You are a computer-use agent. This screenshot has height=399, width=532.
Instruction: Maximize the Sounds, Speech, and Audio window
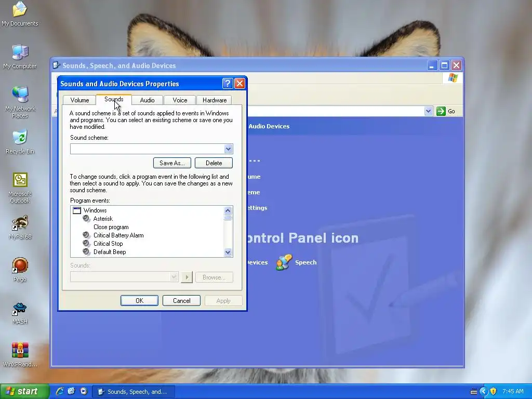(444, 65)
